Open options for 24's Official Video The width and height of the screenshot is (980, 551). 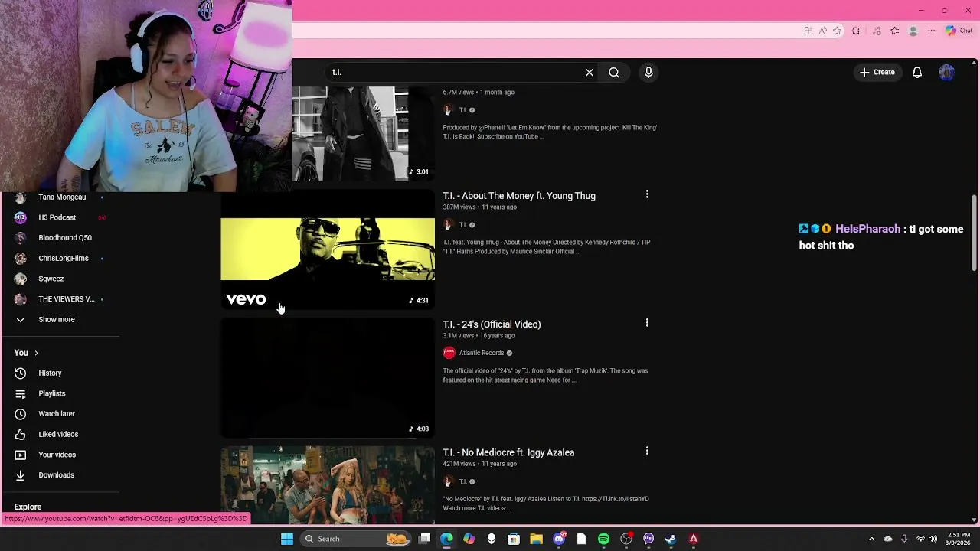coord(647,323)
